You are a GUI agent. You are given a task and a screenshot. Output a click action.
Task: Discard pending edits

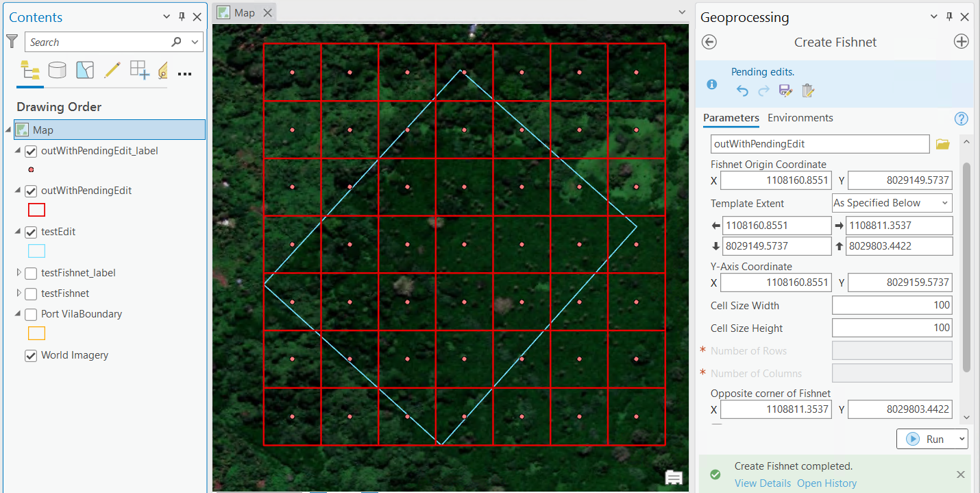(809, 90)
